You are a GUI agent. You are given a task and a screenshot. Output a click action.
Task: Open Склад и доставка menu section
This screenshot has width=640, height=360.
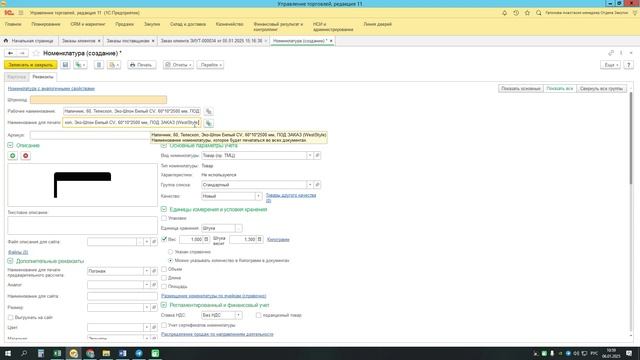click(188, 24)
